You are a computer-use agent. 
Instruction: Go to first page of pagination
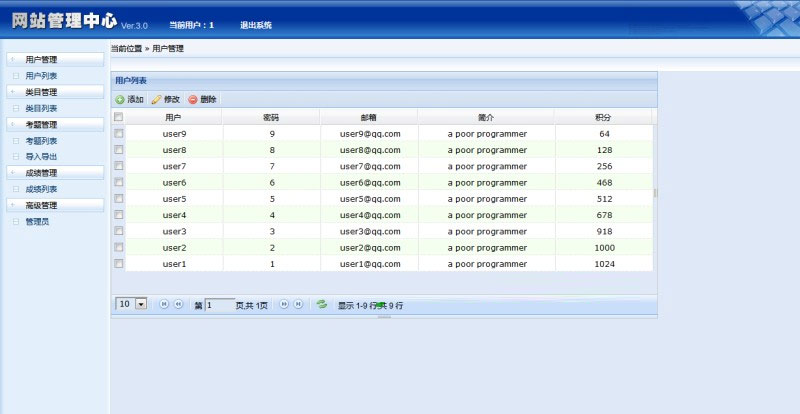pos(165,304)
